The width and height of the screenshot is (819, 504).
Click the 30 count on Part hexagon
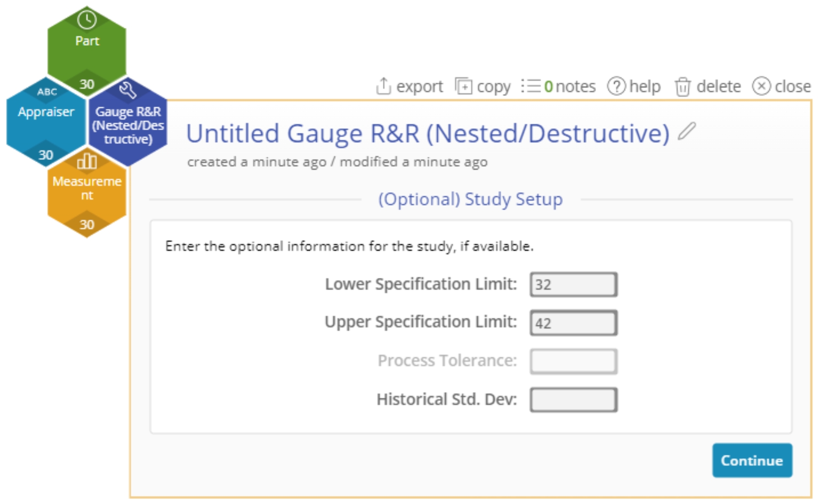click(x=87, y=84)
